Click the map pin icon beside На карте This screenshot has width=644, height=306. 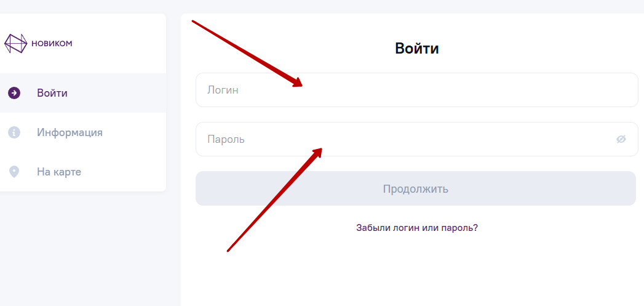tap(14, 172)
